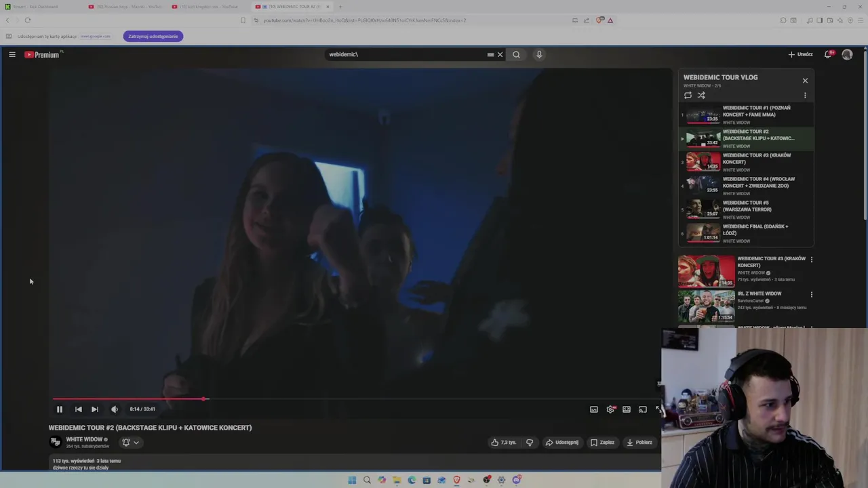Open Windows Start menu

[352, 480]
